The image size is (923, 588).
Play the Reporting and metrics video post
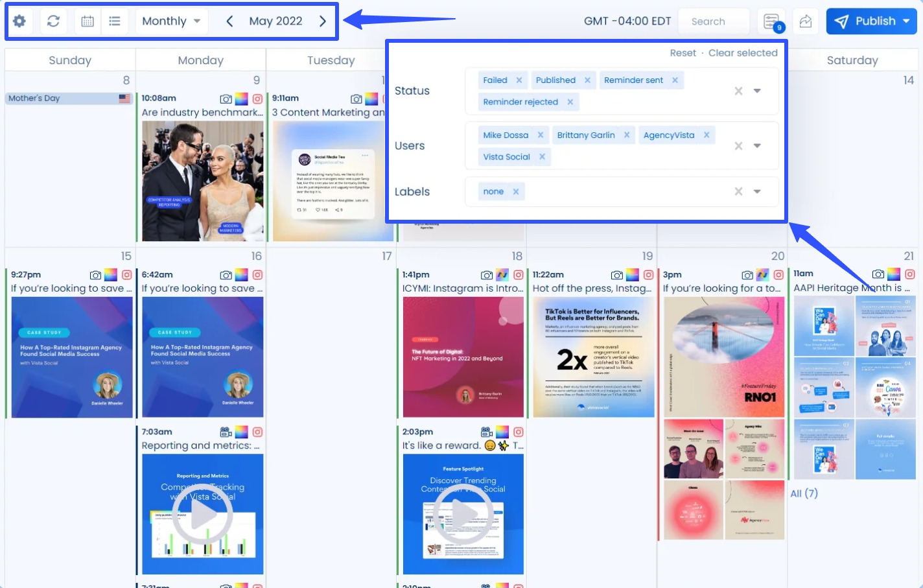click(202, 513)
